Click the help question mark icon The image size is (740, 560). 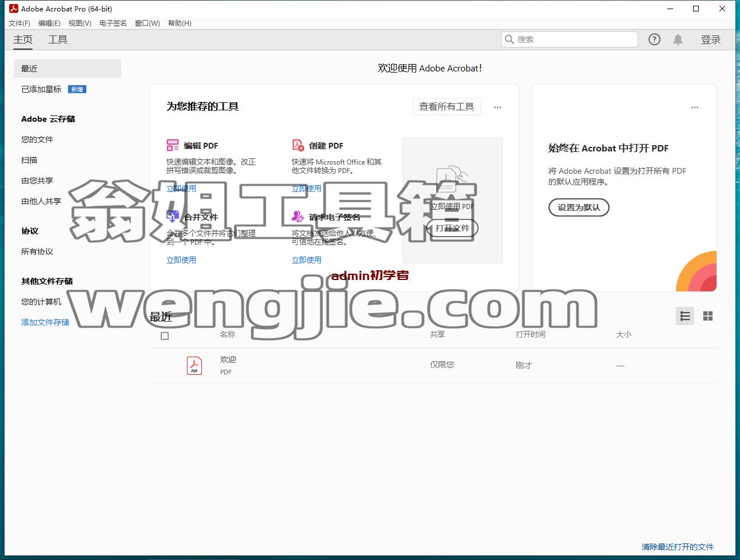tap(654, 39)
